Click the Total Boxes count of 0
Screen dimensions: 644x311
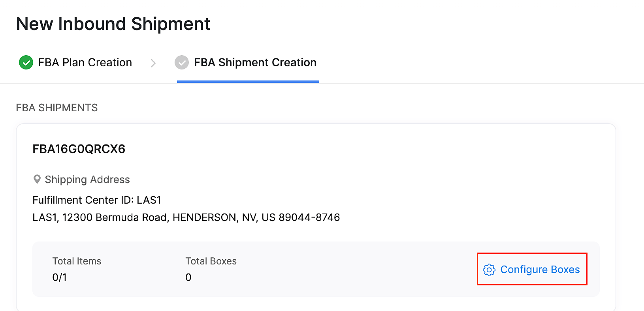[188, 277]
